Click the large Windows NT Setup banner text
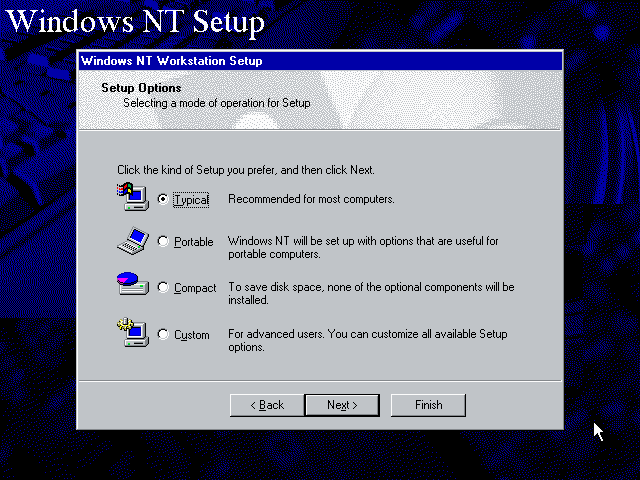640x480 pixels. pyautogui.click(x=140, y=21)
